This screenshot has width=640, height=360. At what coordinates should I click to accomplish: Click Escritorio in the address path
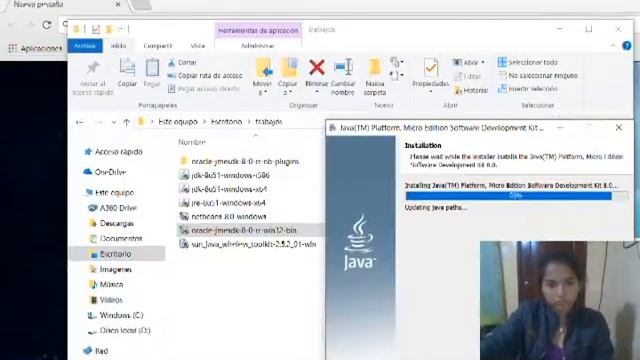pos(227,122)
